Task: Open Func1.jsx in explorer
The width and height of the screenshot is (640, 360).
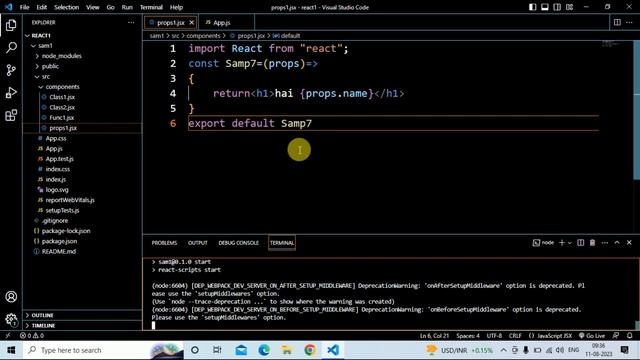Action: (82, 118)
